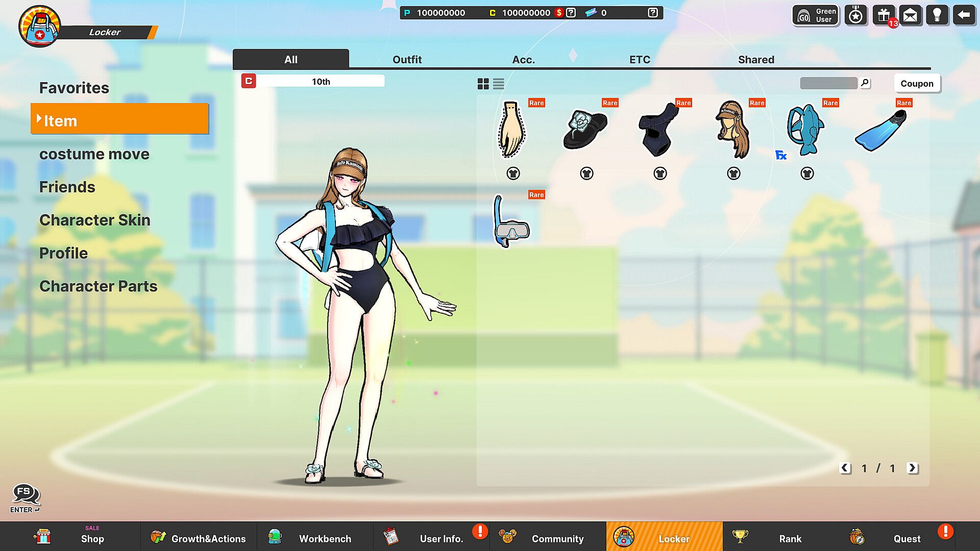Click the back arrow icon
This screenshot has width=980, height=551.
point(964,15)
